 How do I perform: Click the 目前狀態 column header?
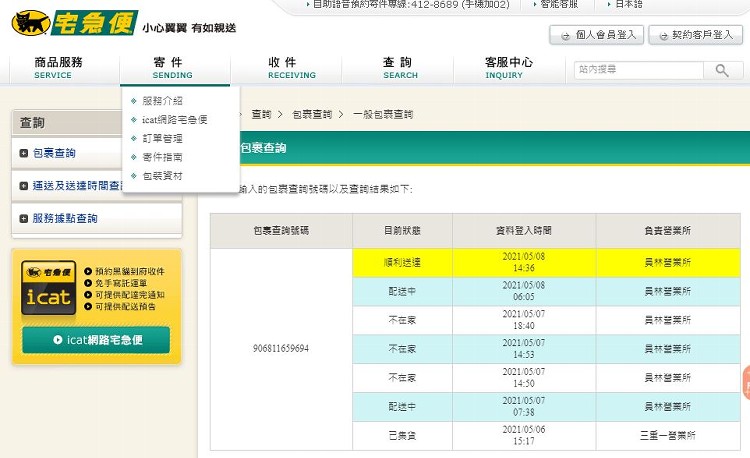[x=402, y=230]
